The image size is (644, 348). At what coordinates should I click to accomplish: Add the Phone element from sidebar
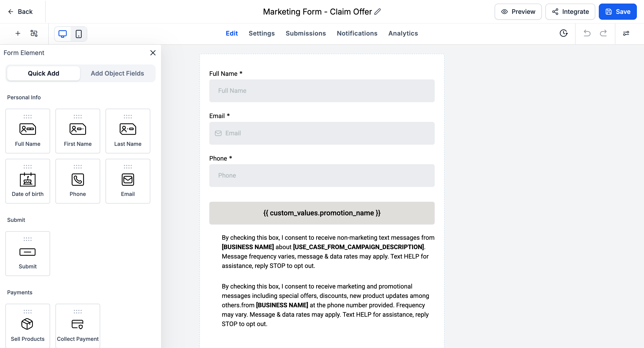78,181
